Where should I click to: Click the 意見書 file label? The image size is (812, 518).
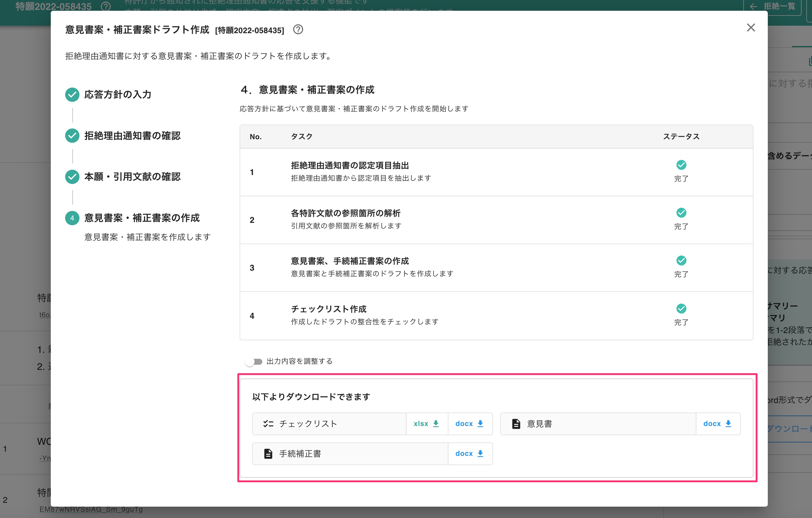540,424
